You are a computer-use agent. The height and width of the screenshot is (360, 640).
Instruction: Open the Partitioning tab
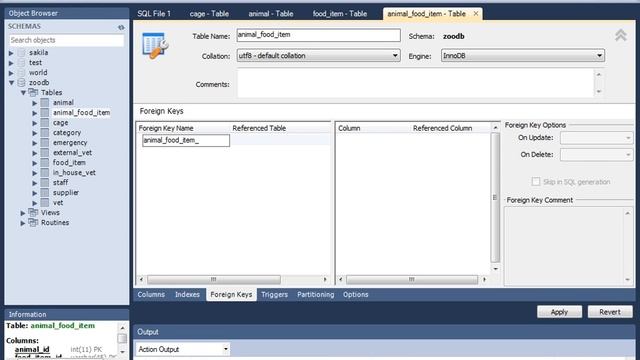[316, 294]
